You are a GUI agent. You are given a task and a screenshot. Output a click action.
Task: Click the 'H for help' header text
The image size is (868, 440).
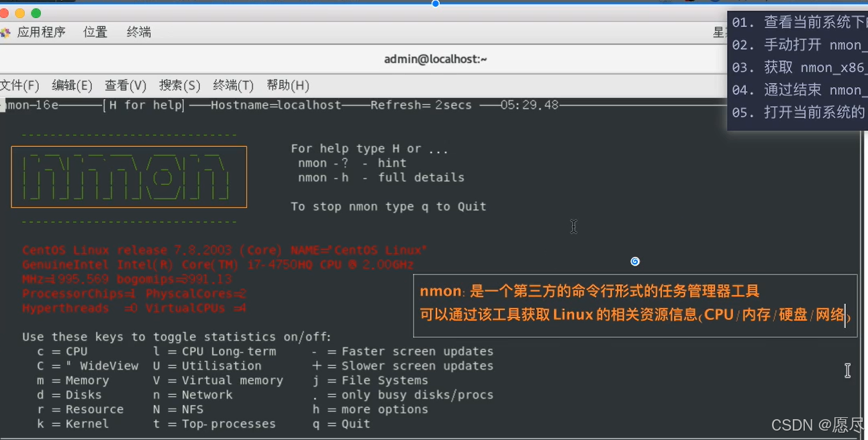coord(146,105)
